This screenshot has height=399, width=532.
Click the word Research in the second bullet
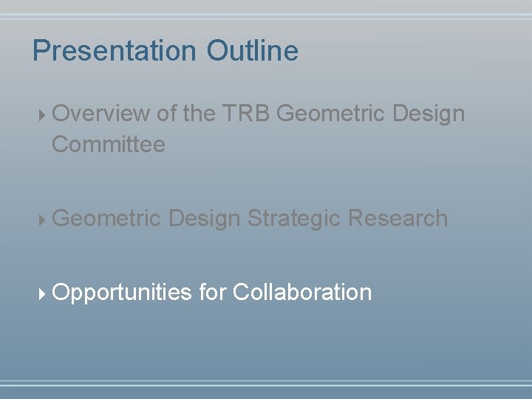[x=398, y=217]
